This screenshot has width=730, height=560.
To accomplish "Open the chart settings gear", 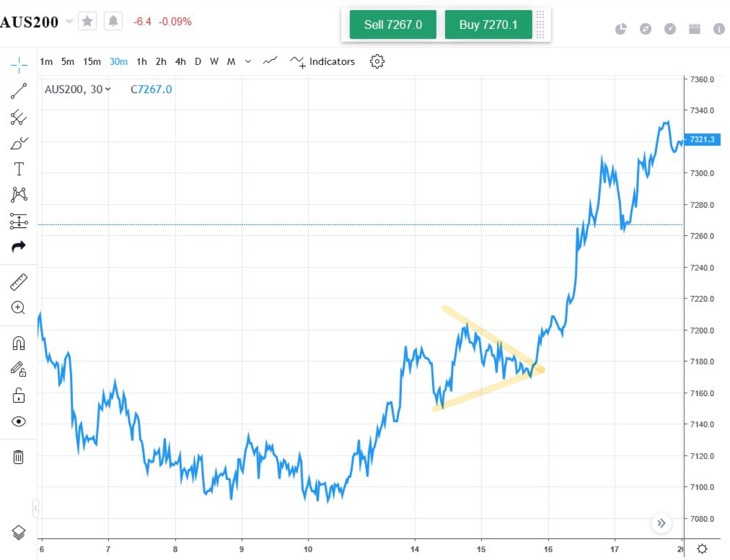I will [x=377, y=62].
